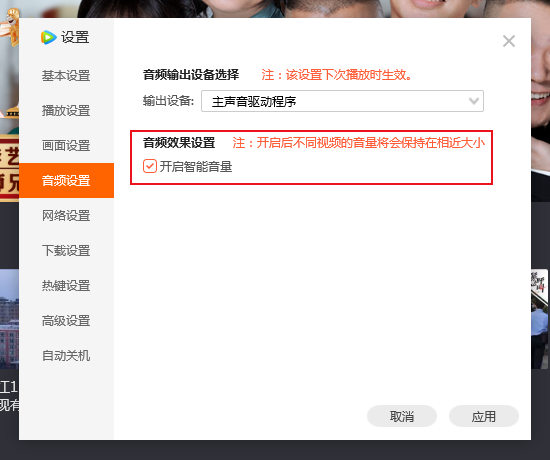Click the 应用 button
550x460 pixels.
click(484, 416)
